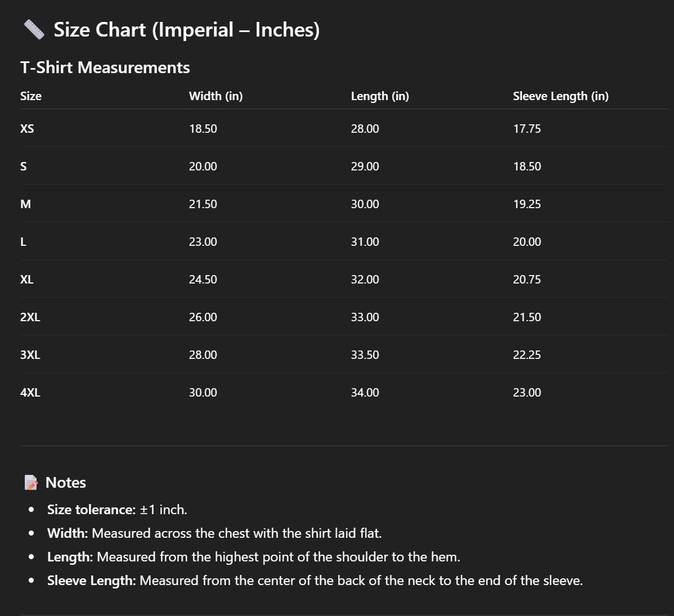Image resolution: width=674 pixels, height=616 pixels.
Task: Click the Sleeve Length note bullet text
Action: pos(314,581)
